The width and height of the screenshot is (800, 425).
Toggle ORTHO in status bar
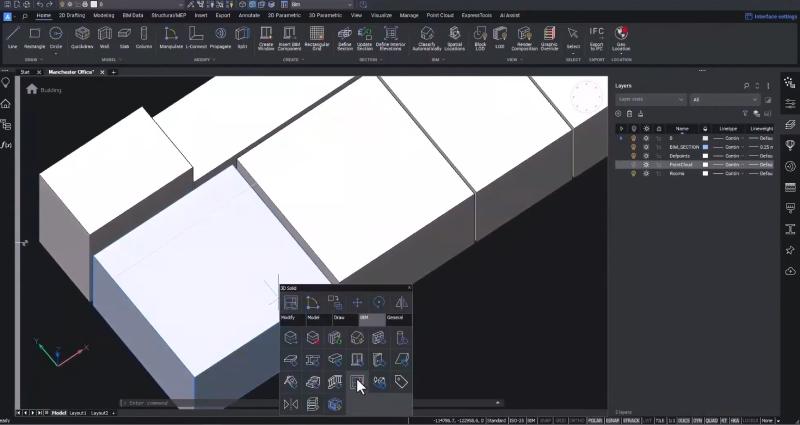click(x=577, y=421)
